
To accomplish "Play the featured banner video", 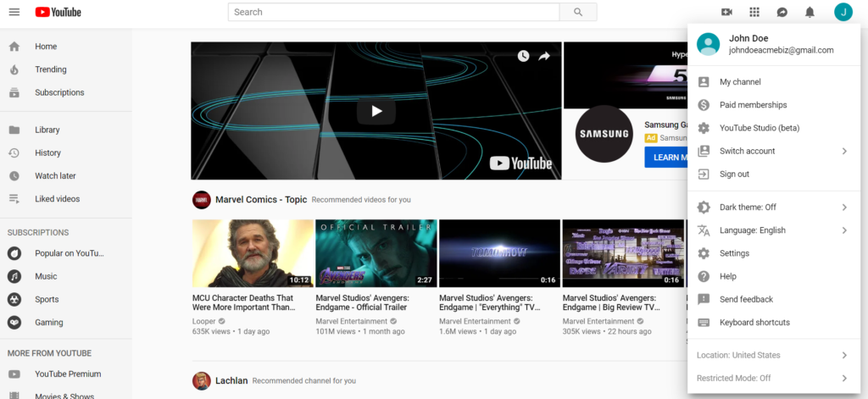I will tap(376, 110).
